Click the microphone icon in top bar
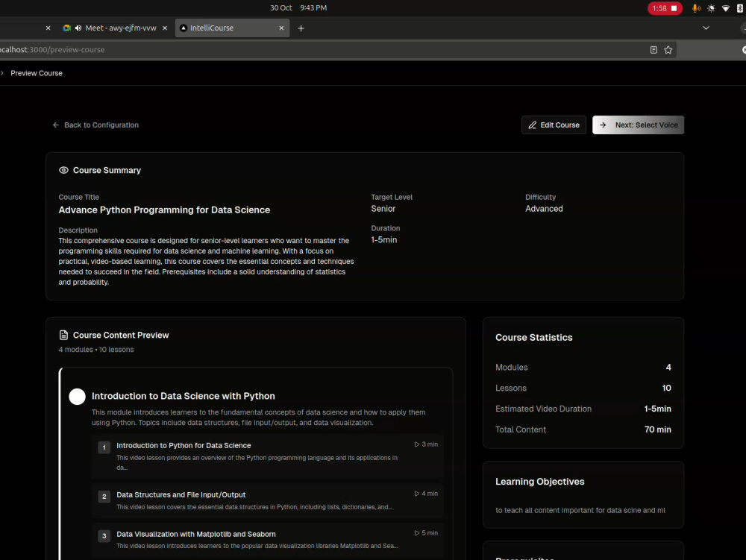This screenshot has height=560, width=746. point(696,8)
